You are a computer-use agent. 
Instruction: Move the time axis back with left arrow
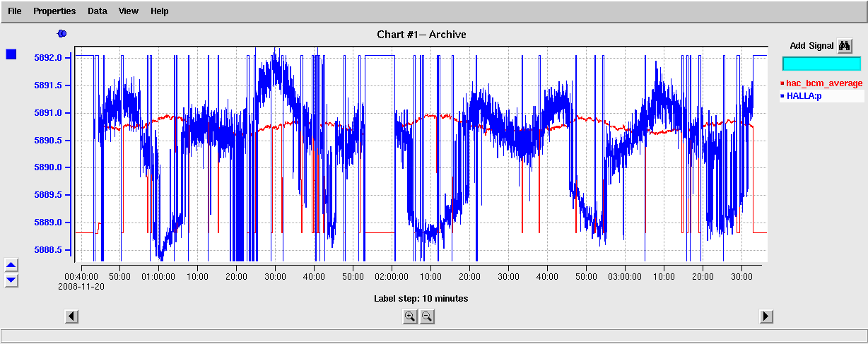pyautogui.click(x=71, y=316)
